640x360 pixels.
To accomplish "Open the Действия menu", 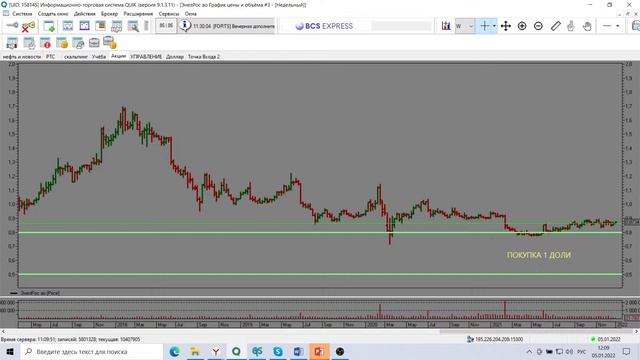I will [x=84, y=14].
